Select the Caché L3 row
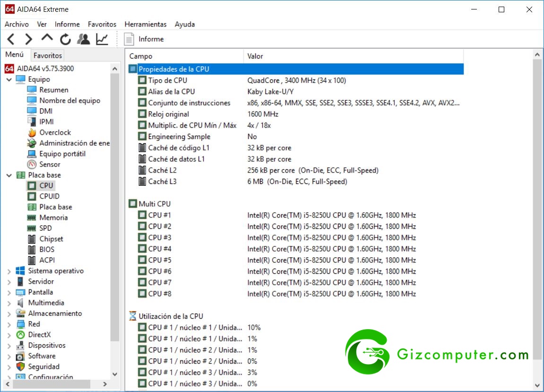This screenshot has width=544, height=392. (295, 182)
